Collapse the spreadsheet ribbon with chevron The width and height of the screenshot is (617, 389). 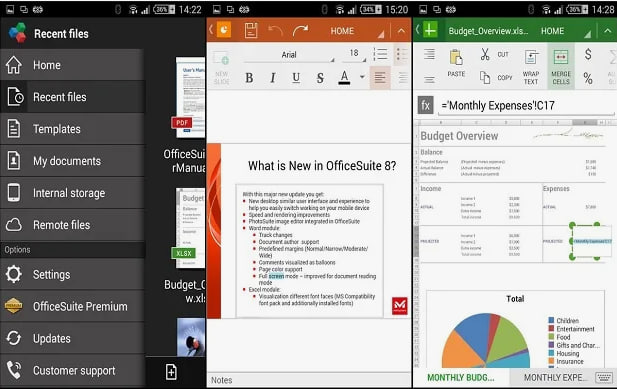[608, 31]
